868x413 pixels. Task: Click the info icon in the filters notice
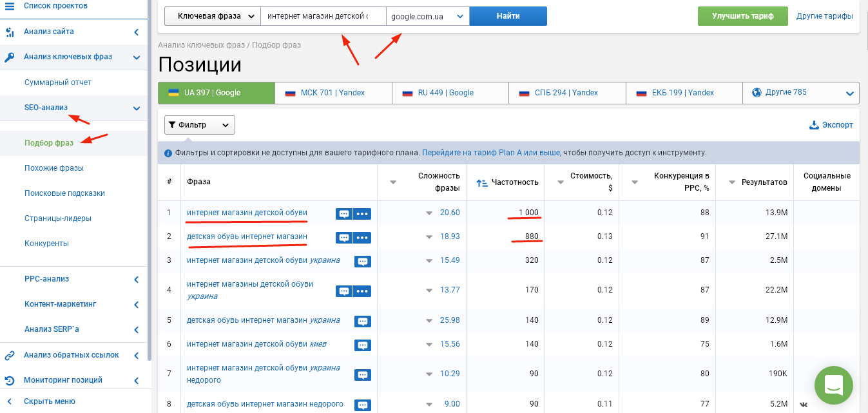(168, 153)
